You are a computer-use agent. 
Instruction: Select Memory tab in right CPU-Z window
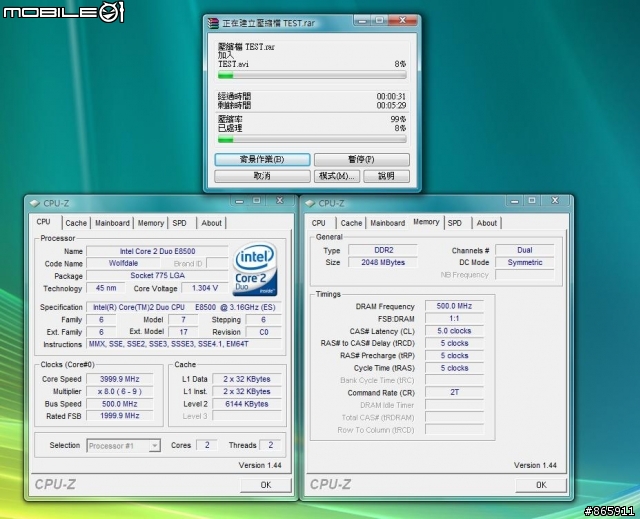point(426,222)
